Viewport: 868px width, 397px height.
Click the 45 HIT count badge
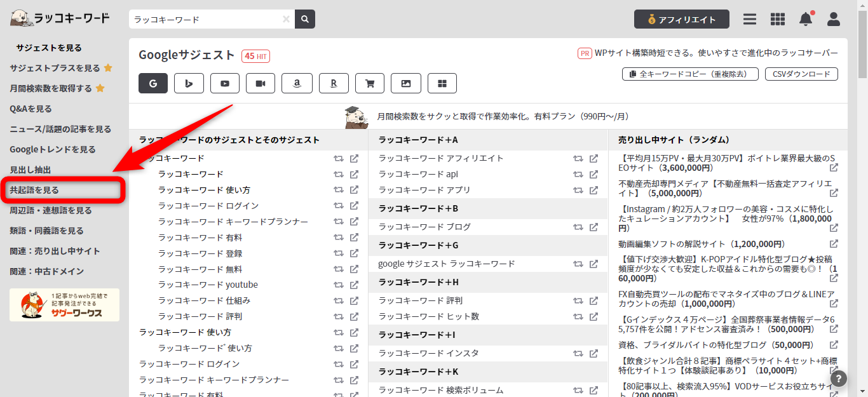click(x=255, y=56)
